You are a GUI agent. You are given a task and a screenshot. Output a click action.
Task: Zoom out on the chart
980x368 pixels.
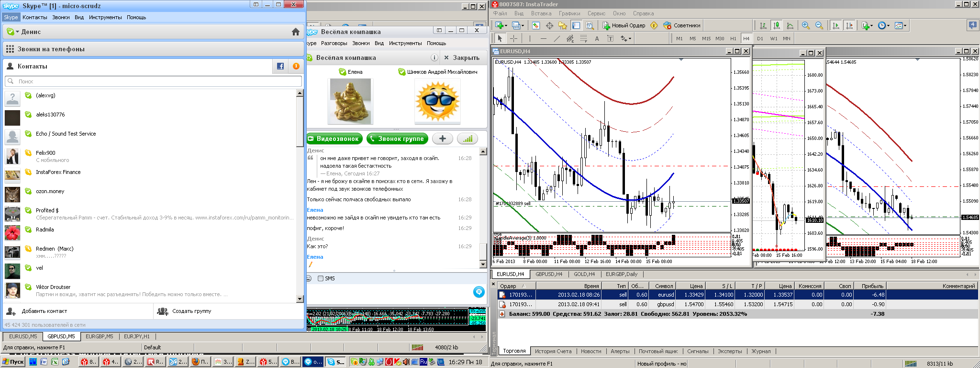[819, 25]
